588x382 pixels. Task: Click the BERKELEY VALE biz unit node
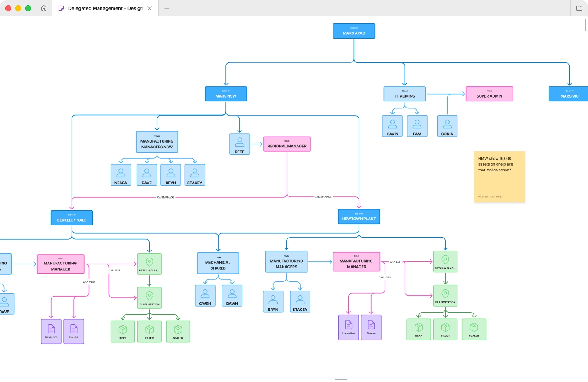[72, 218]
